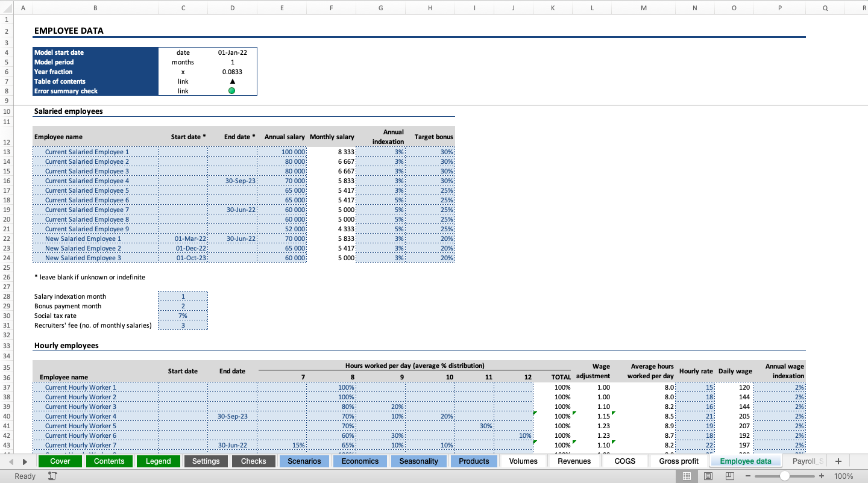Switch to the Settings sheet tab
The height and width of the screenshot is (483, 868).
coord(206,461)
